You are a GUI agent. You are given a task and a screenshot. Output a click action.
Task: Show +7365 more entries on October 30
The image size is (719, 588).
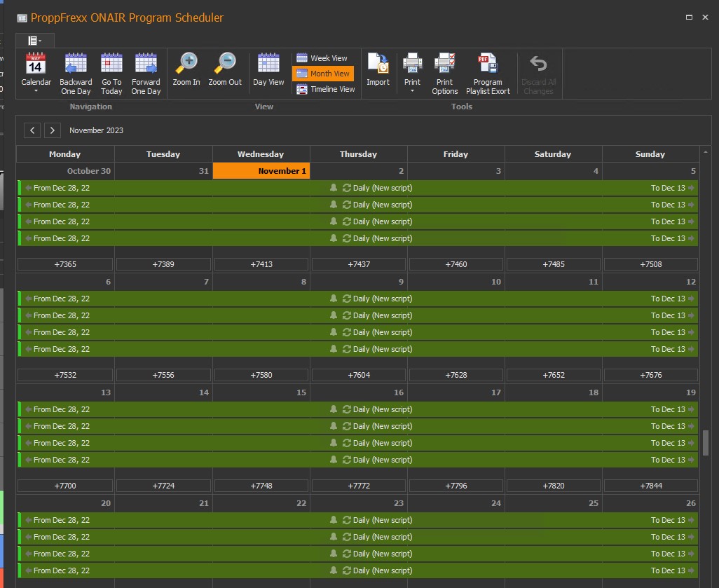65,264
